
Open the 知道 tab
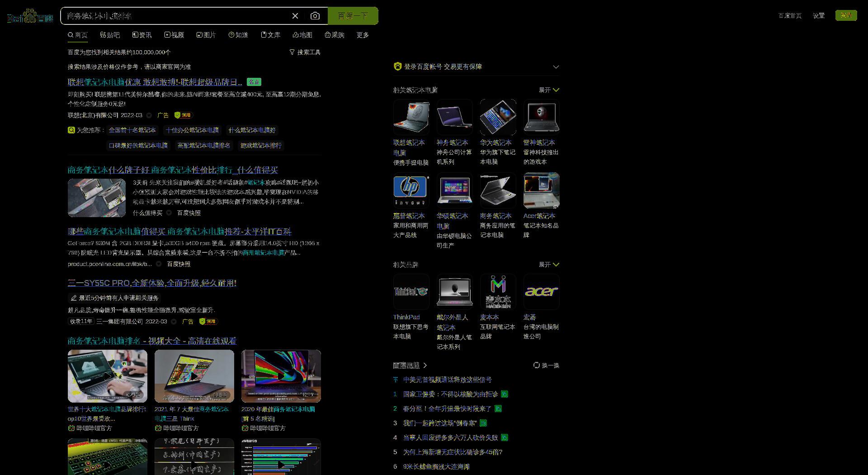click(x=238, y=35)
